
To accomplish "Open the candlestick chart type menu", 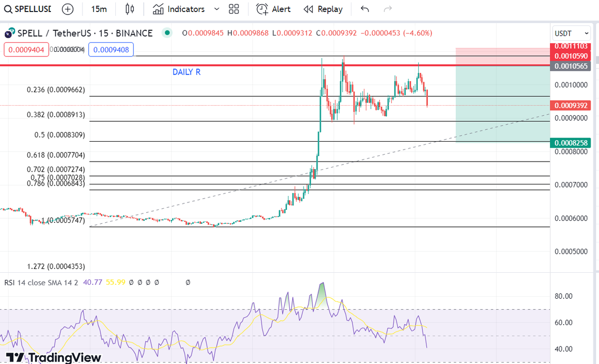I will point(130,9).
